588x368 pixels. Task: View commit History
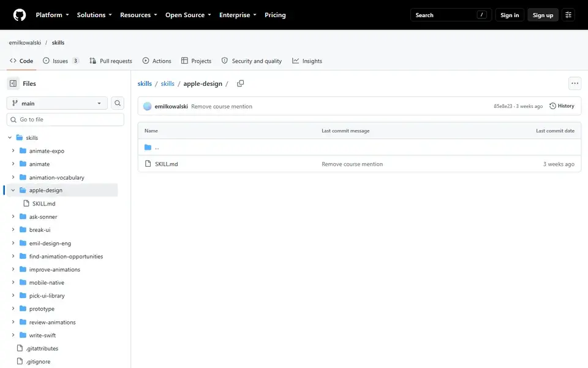[x=562, y=106]
